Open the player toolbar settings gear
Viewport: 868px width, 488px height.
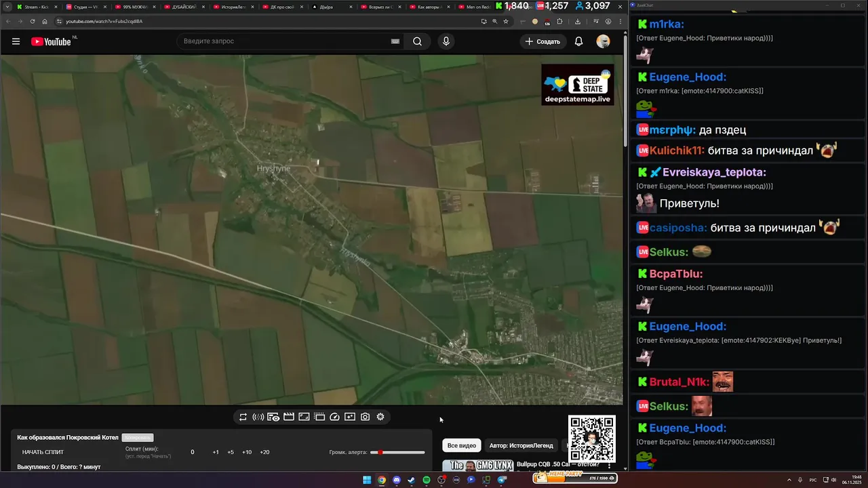click(x=380, y=417)
